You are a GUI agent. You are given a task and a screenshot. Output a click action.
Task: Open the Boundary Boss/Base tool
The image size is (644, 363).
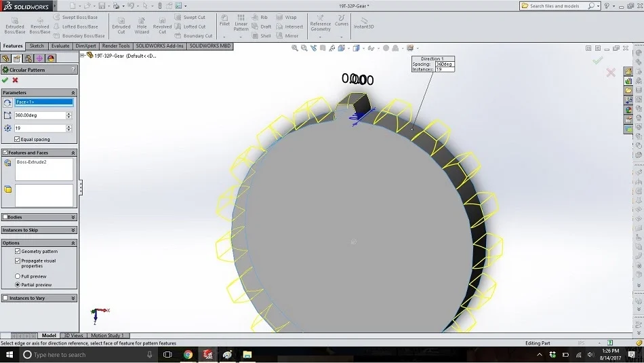coord(79,36)
